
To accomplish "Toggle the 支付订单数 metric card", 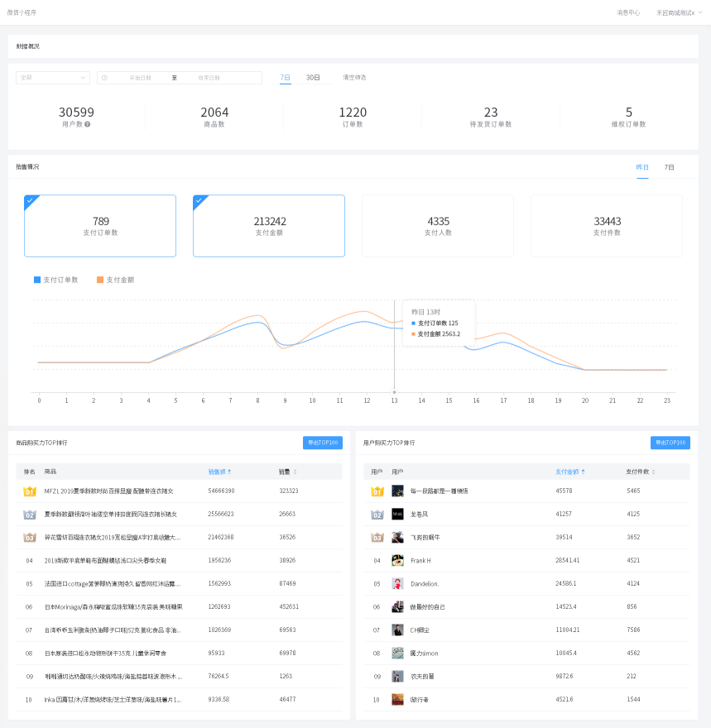I will point(100,226).
